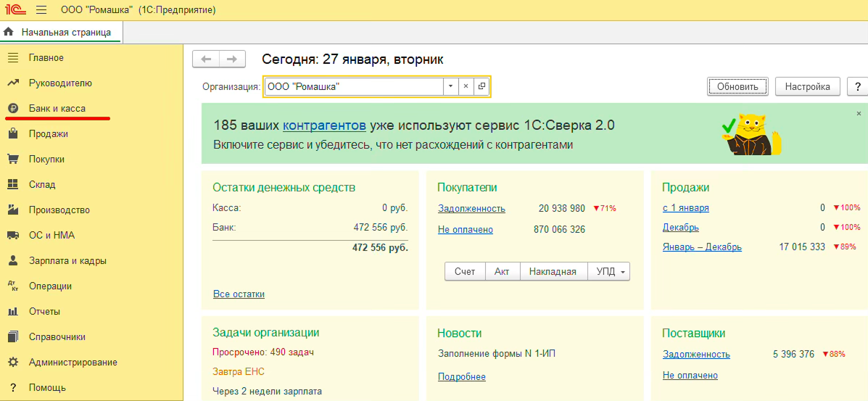Viewport: 868px width, 401px height.
Task: Open the Продажи sidebar section
Action: 48,134
